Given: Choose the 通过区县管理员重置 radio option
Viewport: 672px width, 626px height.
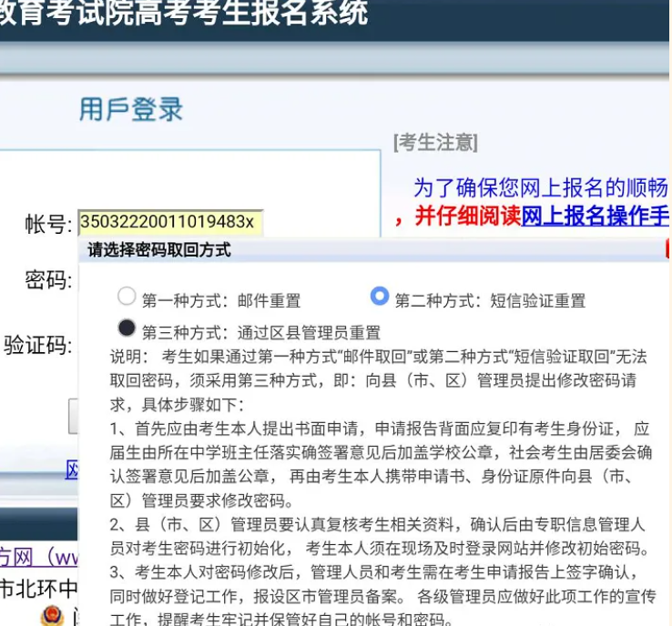Looking at the screenshot, I should click(127, 328).
